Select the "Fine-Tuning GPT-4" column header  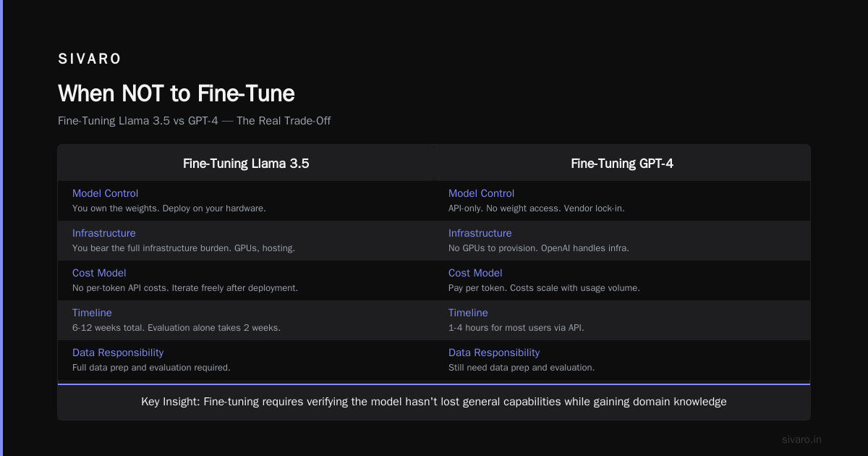point(622,164)
